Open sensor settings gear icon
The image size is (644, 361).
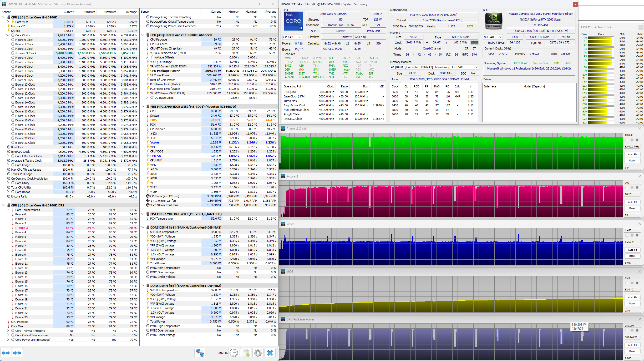[258, 353]
